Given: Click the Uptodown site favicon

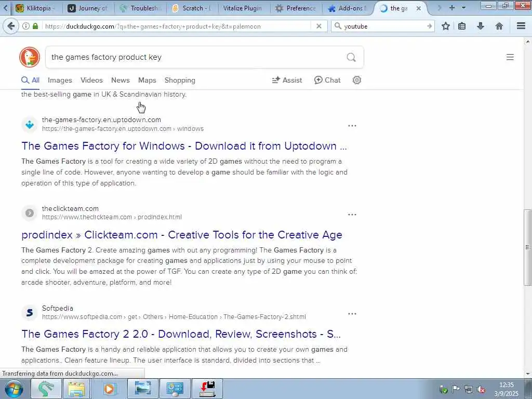Looking at the screenshot, I should tap(30, 125).
